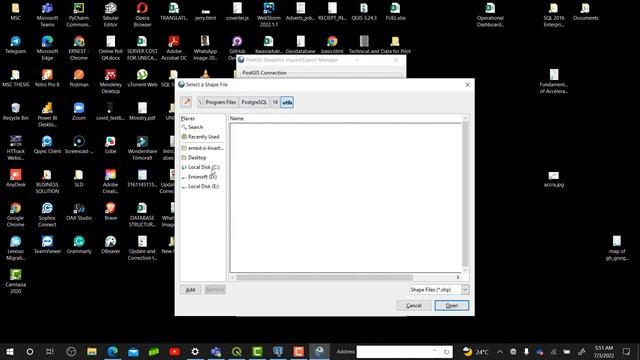Screen dimensions: 640x360
Task: Open Telegram desktop icon
Action: pyautogui.click(x=16, y=45)
